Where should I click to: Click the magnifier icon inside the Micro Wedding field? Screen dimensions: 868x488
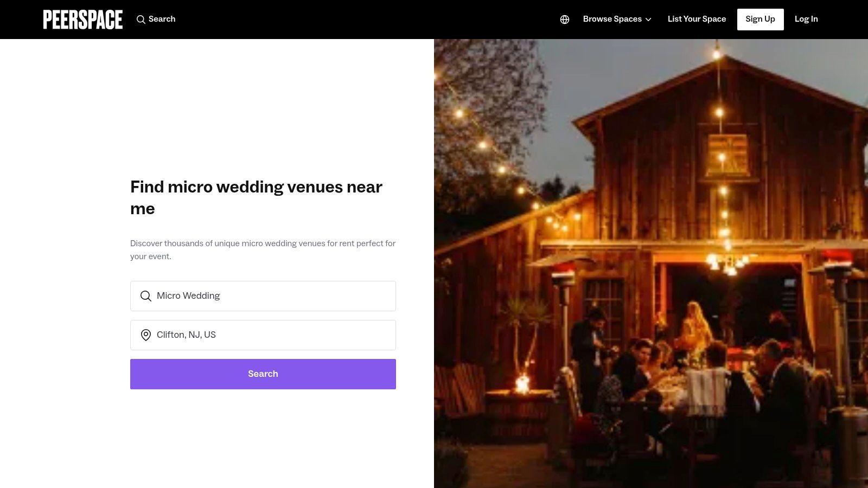[x=145, y=296]
